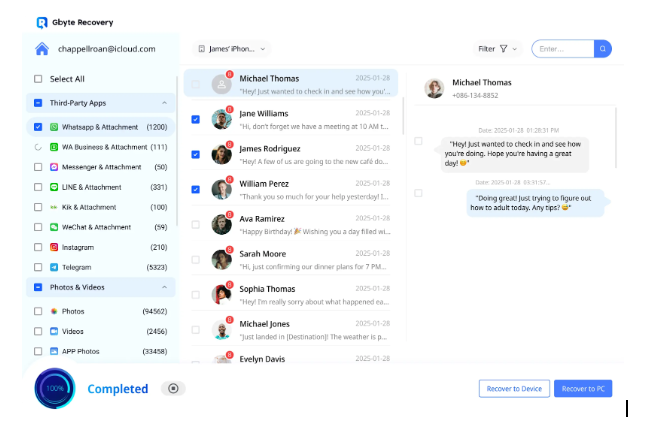646x430 pixels.
Task: Click the LINE & Attachment icon
Action: 54,187
